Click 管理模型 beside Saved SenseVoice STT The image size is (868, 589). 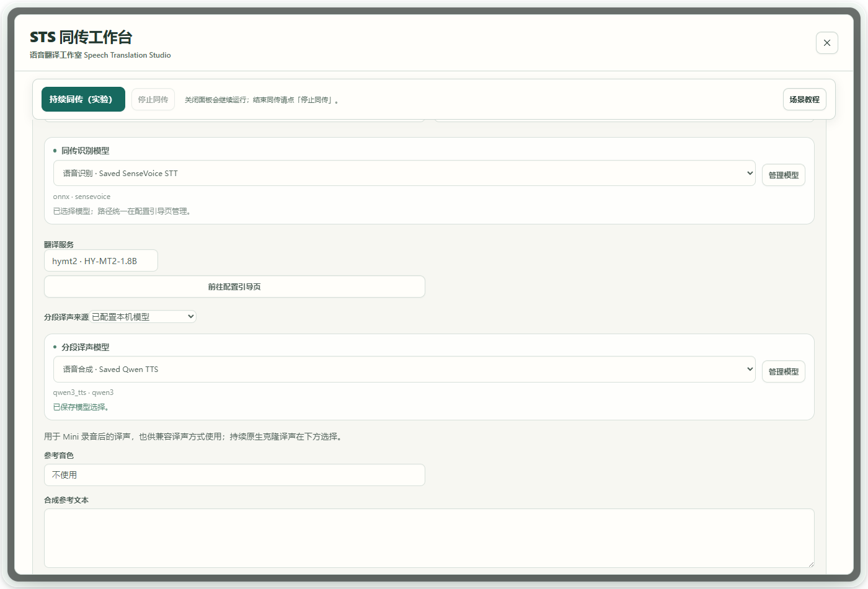click(784, 175)
